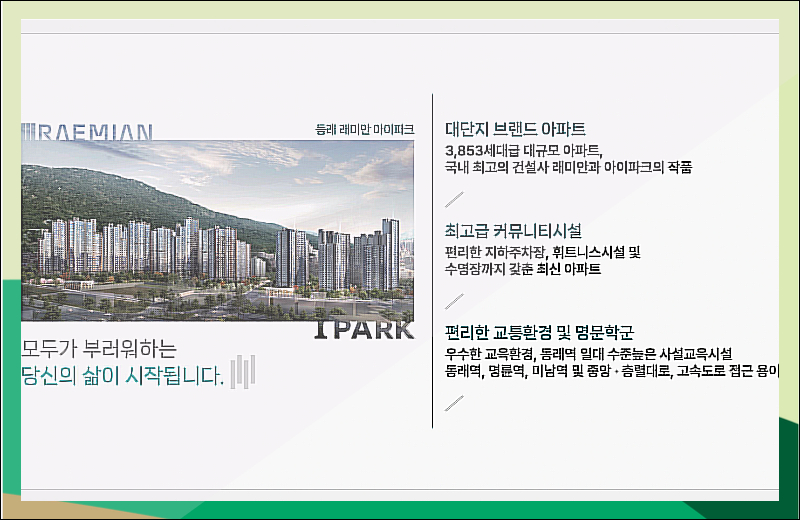The width and height of the screenshot is (800, 520).
Task: Click the heading '편리한 교통환경 및 명문학군'
Action: pos(539,333)
